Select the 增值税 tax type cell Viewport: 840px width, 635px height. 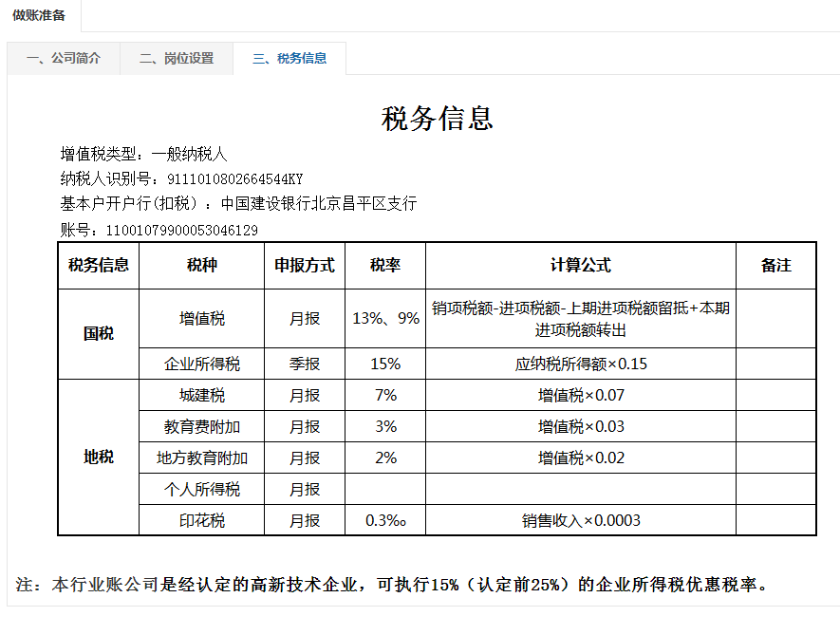pos(201,318)
